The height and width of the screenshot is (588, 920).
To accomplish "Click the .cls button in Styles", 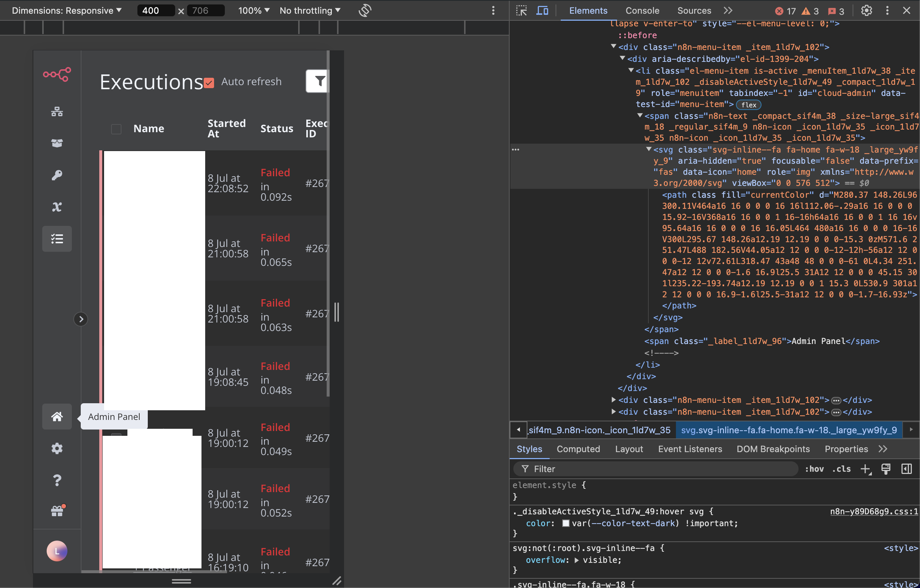I will 841,469.
